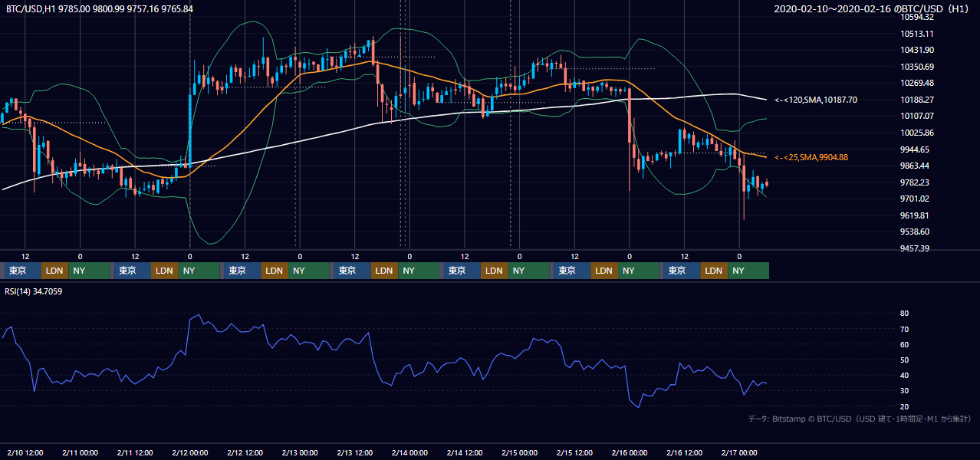Click RSI scale level 80

point(904,314)
